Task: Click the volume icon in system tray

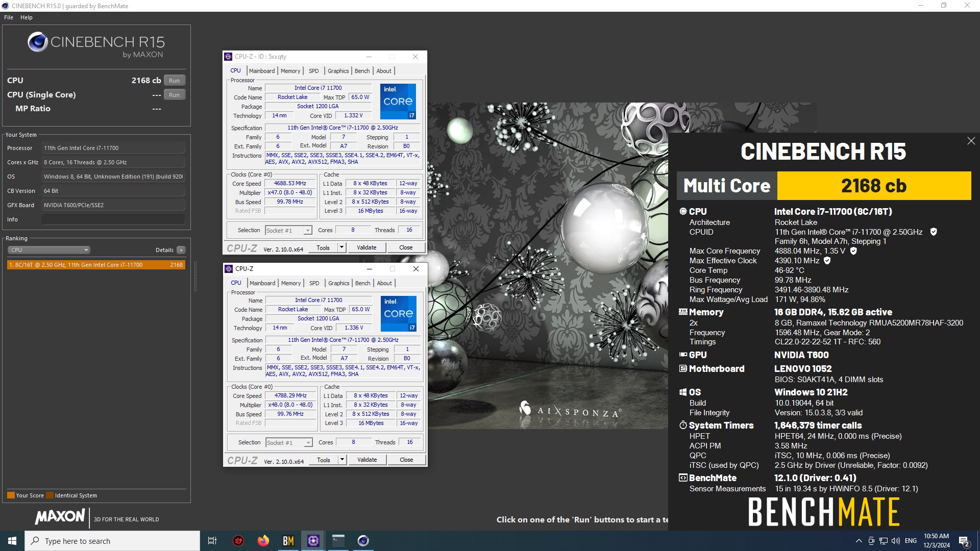Action: (x=895, y=541)
